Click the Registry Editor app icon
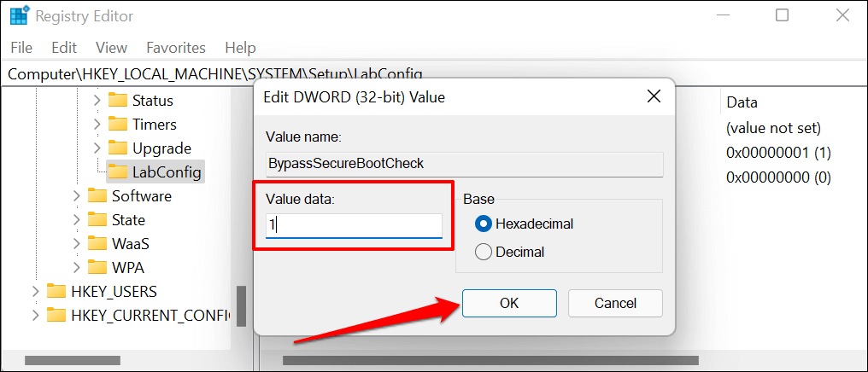Screen dimensions: 868x372 tap(18, 15)
